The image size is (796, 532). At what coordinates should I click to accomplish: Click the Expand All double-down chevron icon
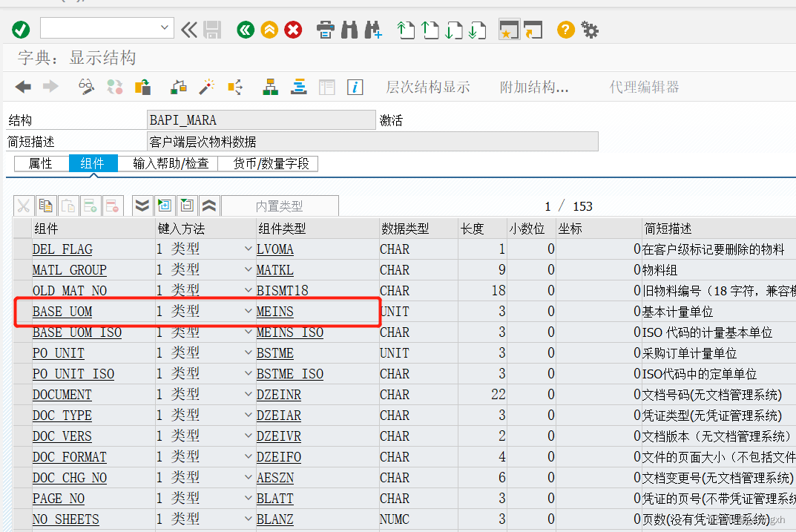click(x=142, y=206)
